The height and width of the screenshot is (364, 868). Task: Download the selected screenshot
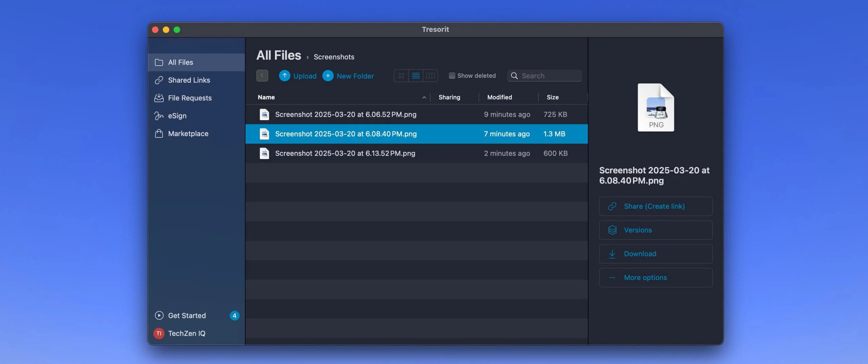pos(655,254)
